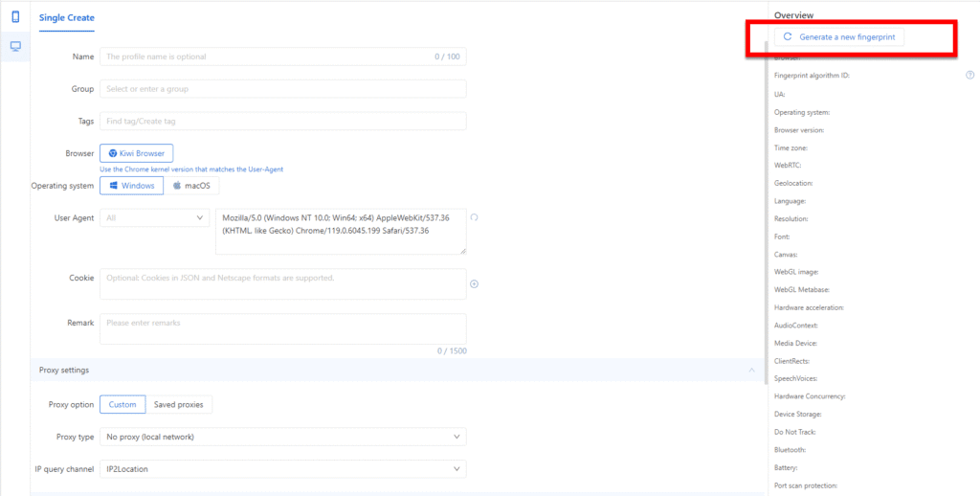Click the Time zone overview label
980x496 pixels.
(x=791, y=148)
